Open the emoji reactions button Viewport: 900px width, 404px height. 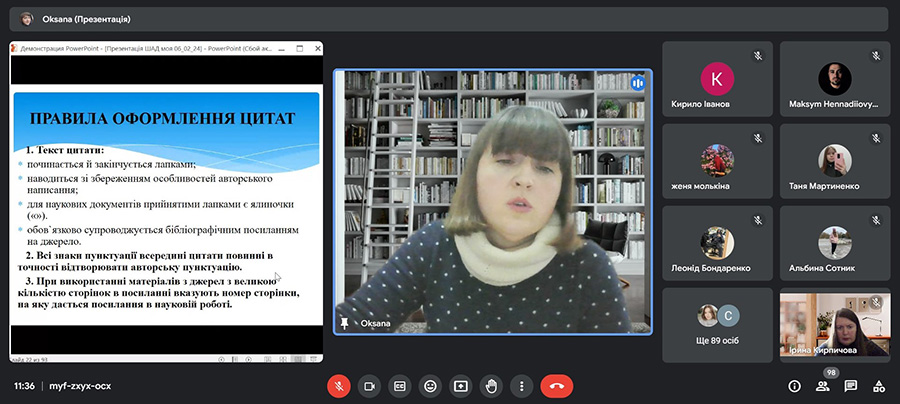[430, 386]
